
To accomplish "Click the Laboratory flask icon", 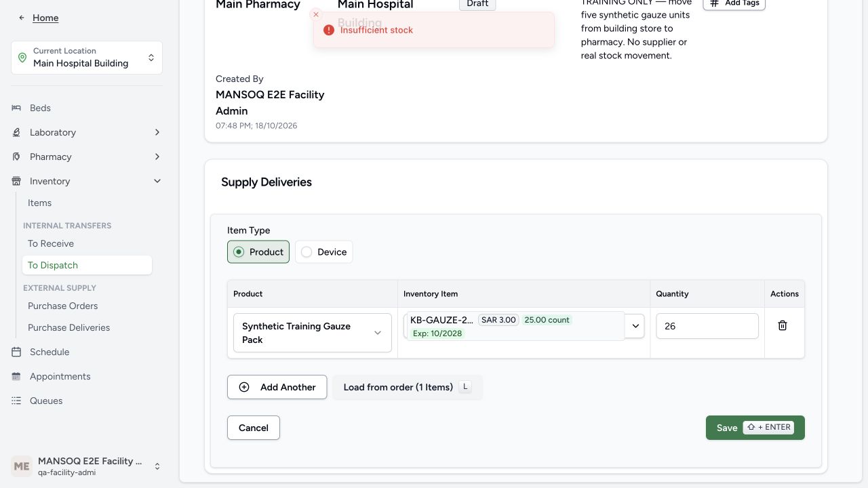I will pyautogui.click(x=16, y=132).
